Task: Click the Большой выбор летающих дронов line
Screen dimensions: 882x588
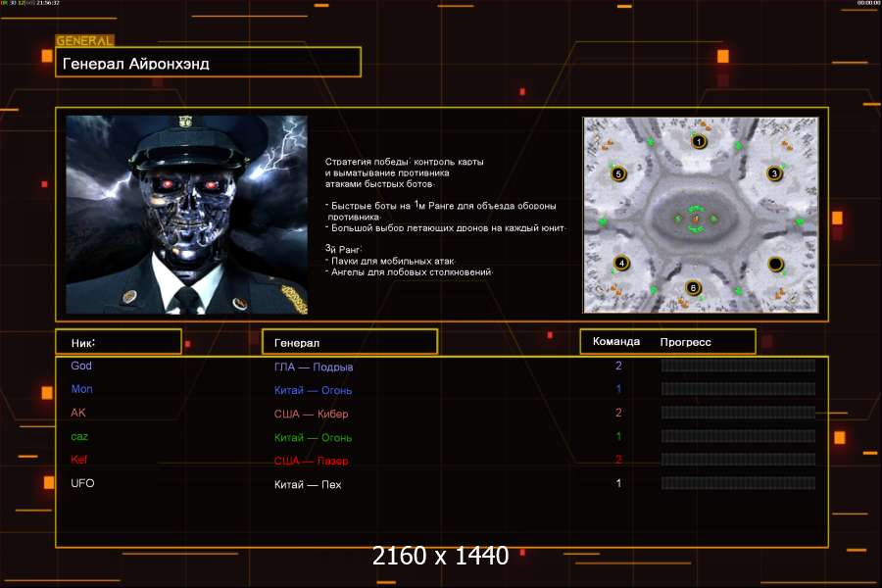Action: click(x=446, y=228)
